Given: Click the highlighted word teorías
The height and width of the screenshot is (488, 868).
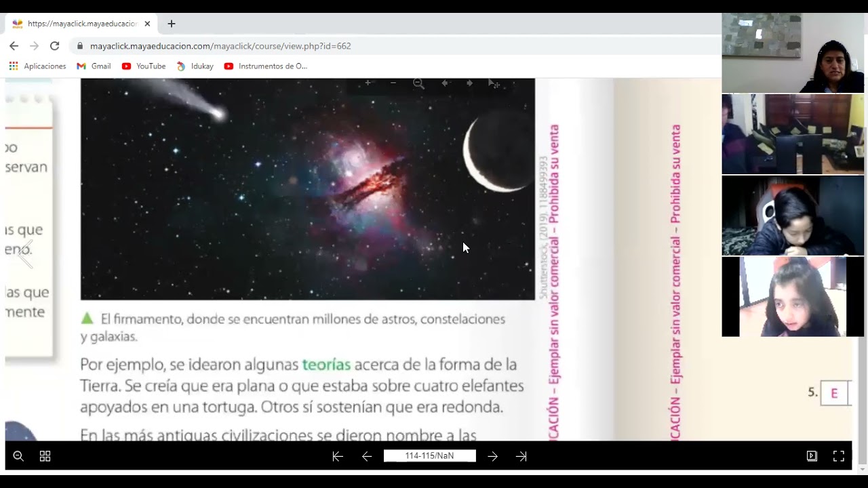Looking at the screenshot, I should coord(326,365).
